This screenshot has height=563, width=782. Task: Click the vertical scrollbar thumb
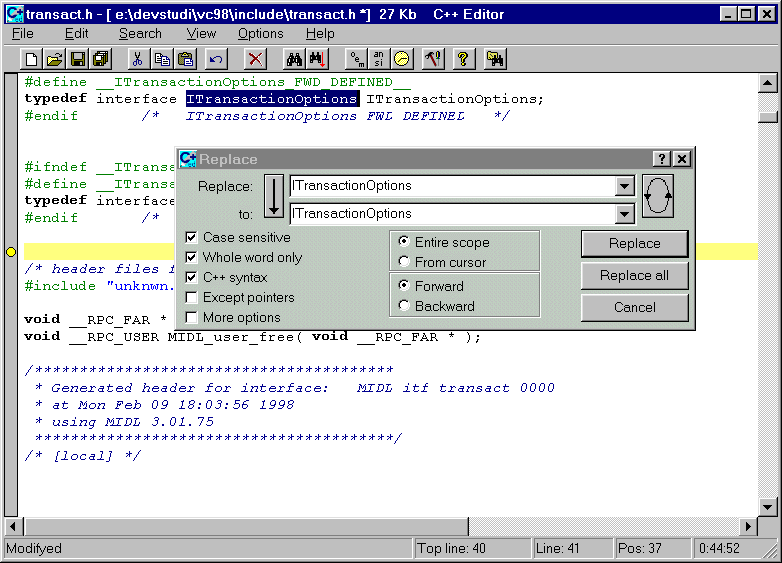click(768, 117)
